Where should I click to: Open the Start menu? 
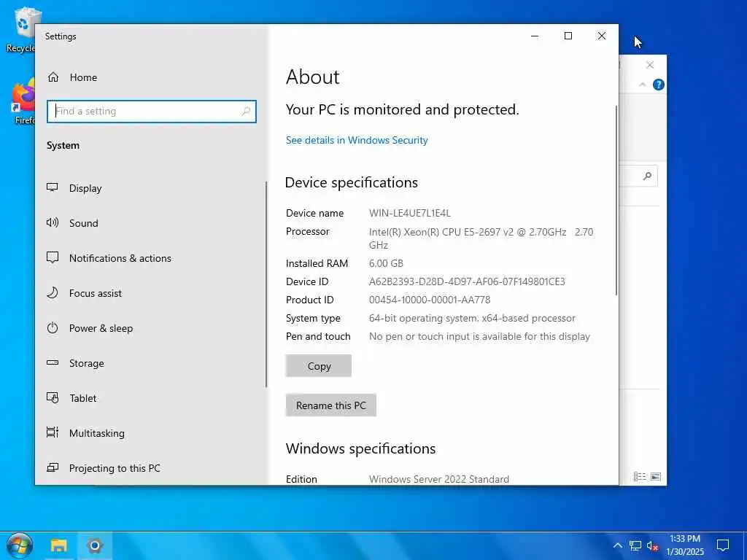pos(20,545)
